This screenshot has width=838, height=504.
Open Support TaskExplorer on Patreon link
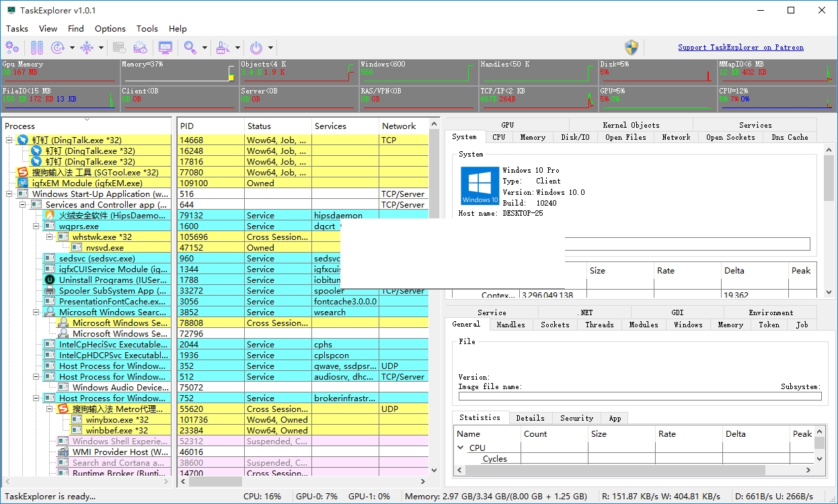(740, 47)
